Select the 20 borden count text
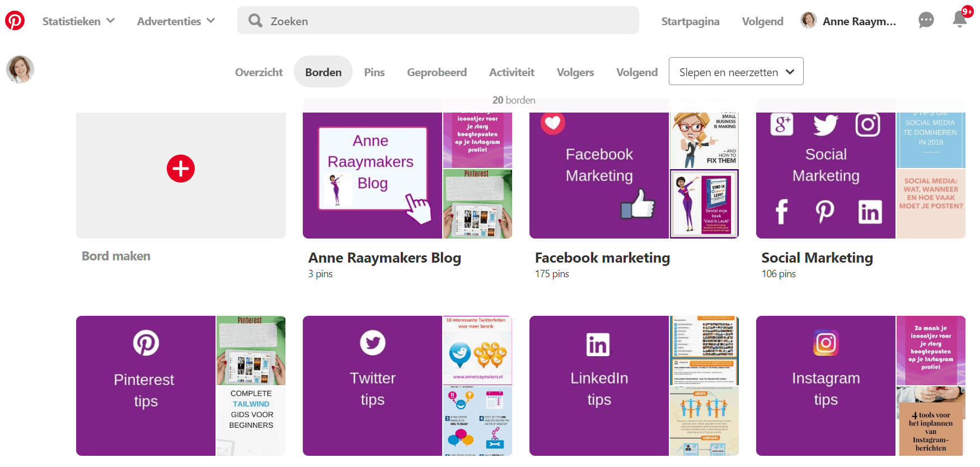980x467 pixels. (x=514, y=100)
